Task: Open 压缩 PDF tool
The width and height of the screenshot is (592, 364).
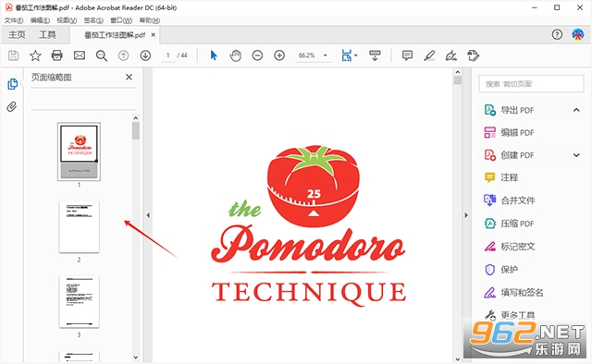Action: (x=510, y=224)
